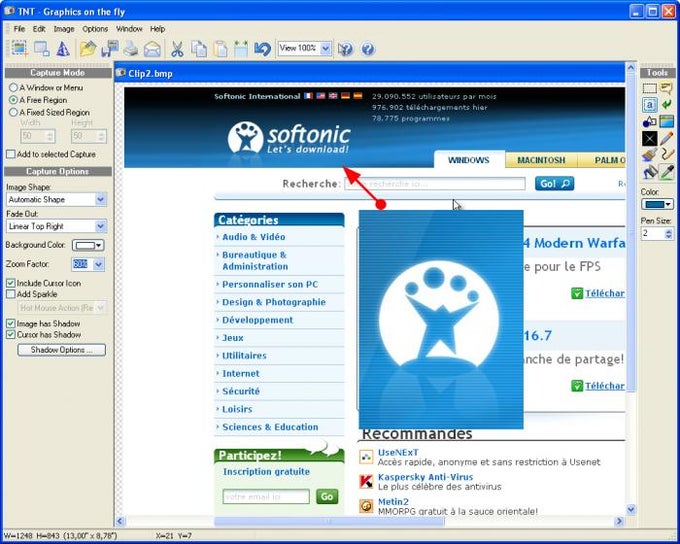Image resolution: width=680 pixels, height=544 pixels.
Task: Cut selection with scissors icon
Action: pos(177,49)
